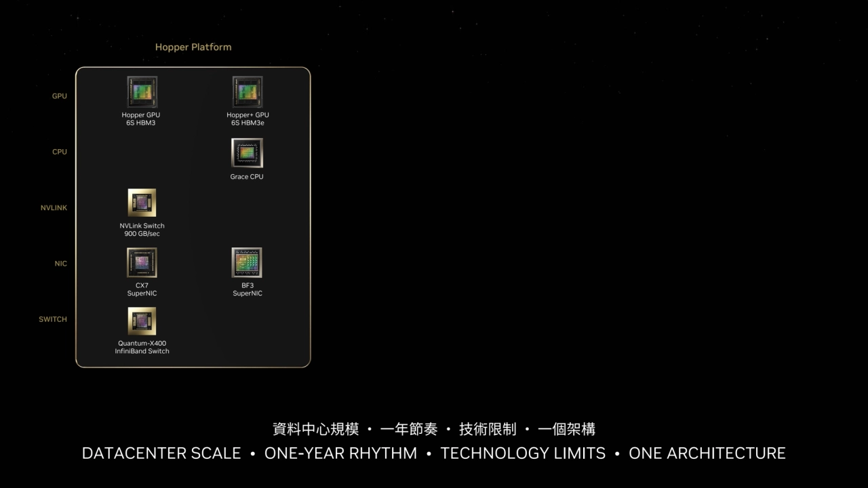Click the 'CPU' row label

(x=60, y=152)
